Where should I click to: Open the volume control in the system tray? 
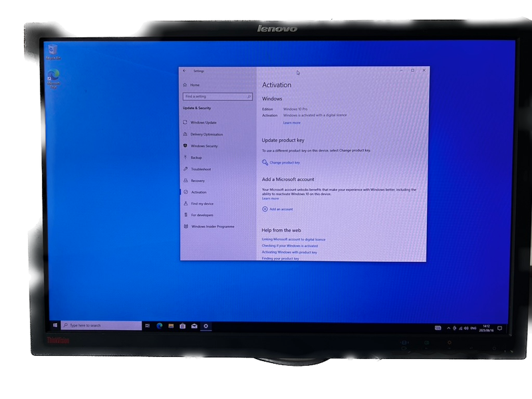click(x=466, y=328)
